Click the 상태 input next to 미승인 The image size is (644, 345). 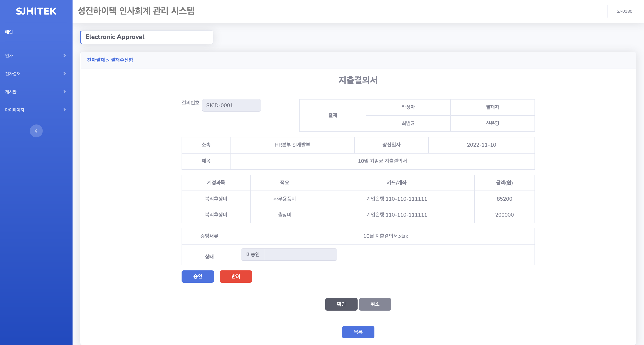(301, 254)
